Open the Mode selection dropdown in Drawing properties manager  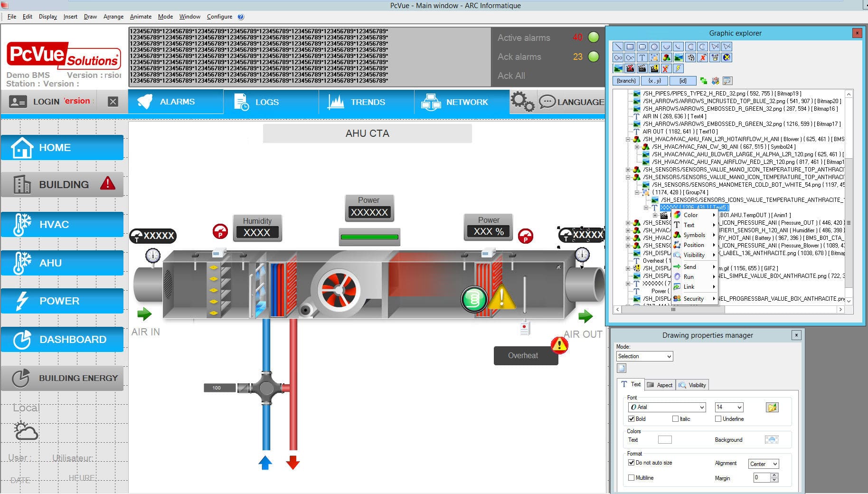click(x=644, y=356)
